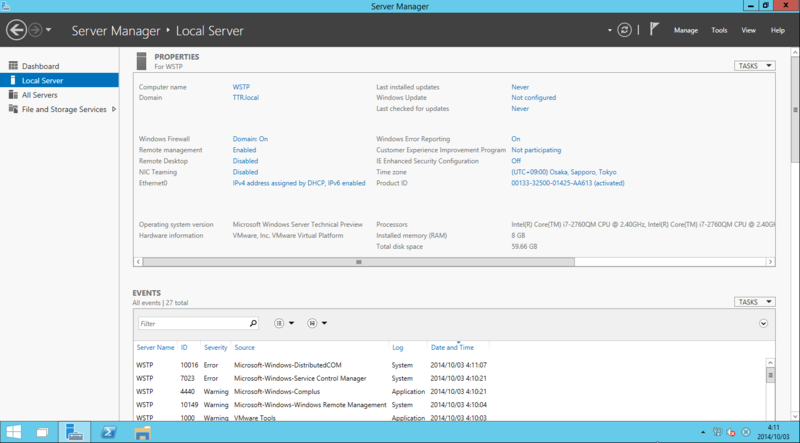Open File Explorer from the taskbar
The width and height of the screenshot is (800, 443).
pos(142,432)
